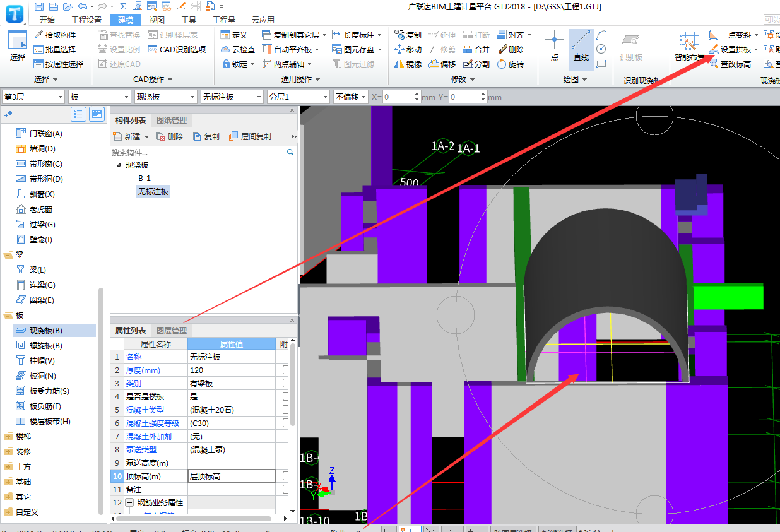
Task: Open the 工程设置 ribbon tab
Action: (x=86, y=20)
